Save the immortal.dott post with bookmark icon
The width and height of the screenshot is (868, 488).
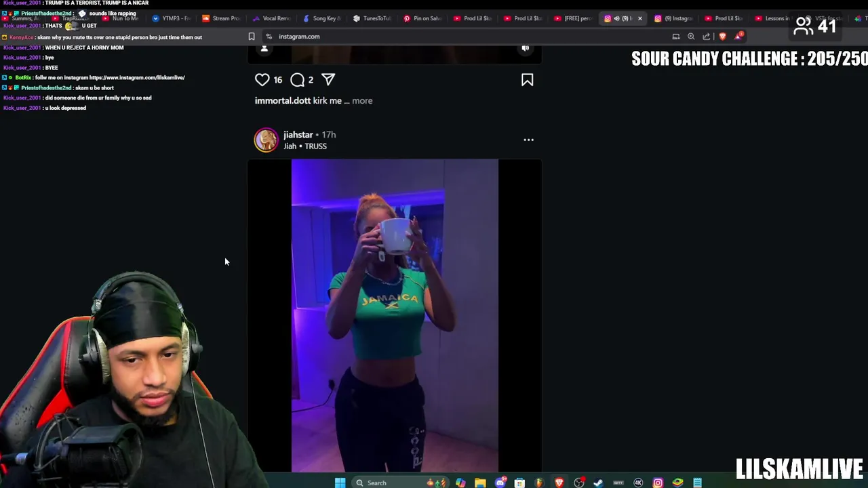pyautogui.click(x=527, y=80)
